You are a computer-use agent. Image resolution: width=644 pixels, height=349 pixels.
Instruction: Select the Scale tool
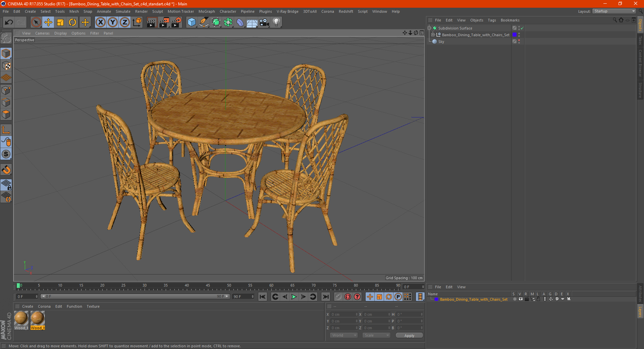60,22
